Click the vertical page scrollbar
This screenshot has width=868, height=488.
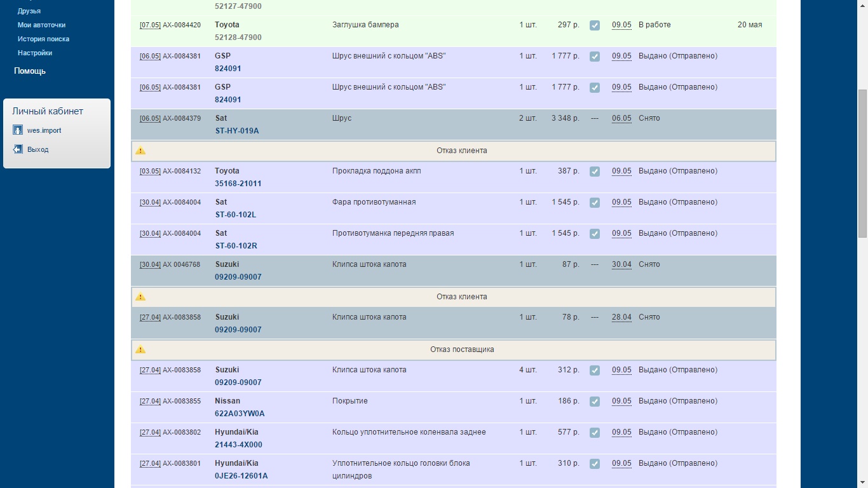coord(862,164)
